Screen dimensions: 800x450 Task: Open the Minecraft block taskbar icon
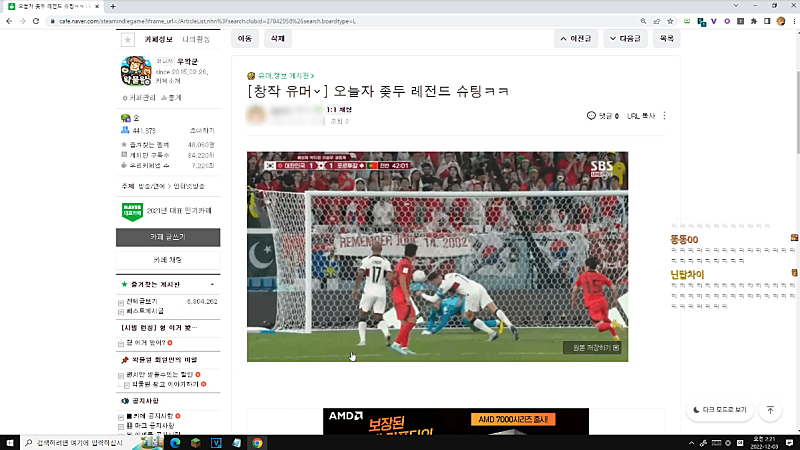point(195,443)
